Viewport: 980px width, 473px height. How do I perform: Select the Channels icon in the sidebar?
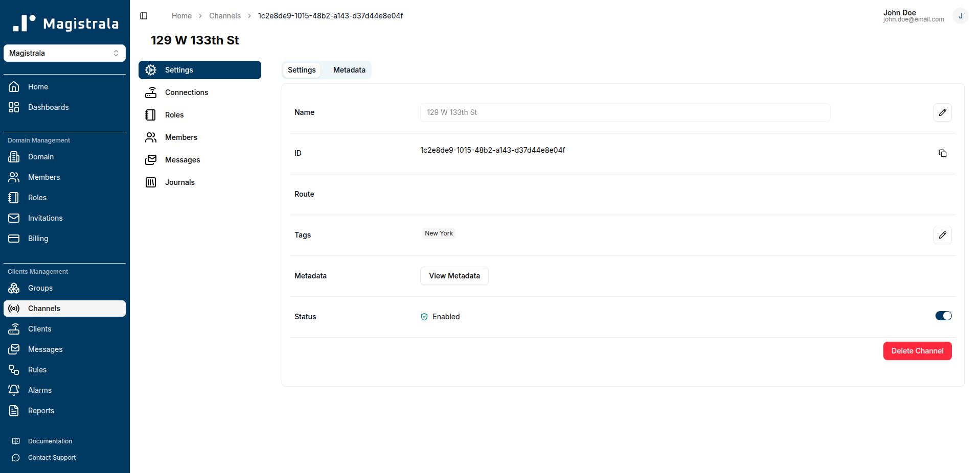[14, 309]
